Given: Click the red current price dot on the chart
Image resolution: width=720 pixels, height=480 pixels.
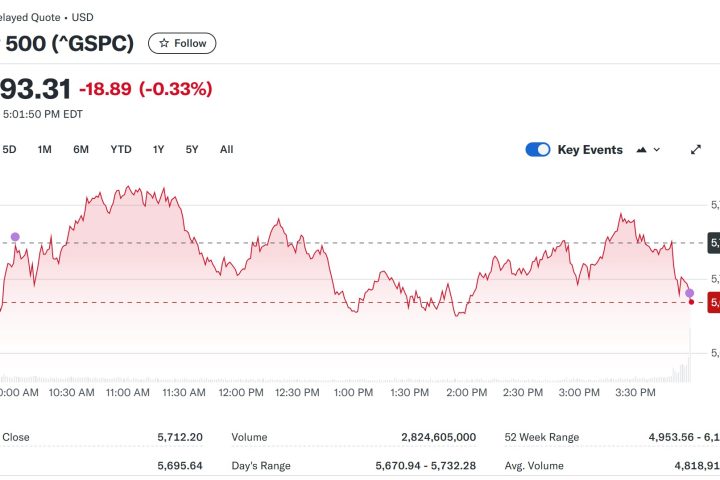Looking at the screenshot, I should 691,301.
